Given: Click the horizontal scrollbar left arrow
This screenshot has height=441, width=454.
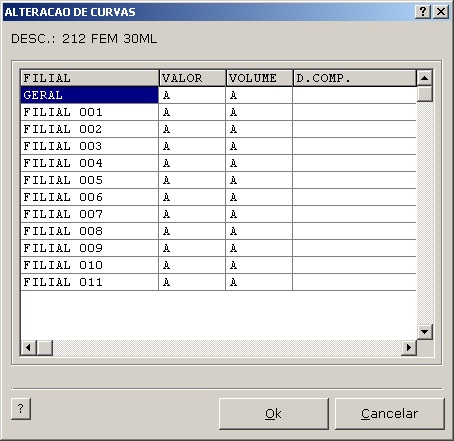Looking at the screenshot, I should [x=28, y=348].
